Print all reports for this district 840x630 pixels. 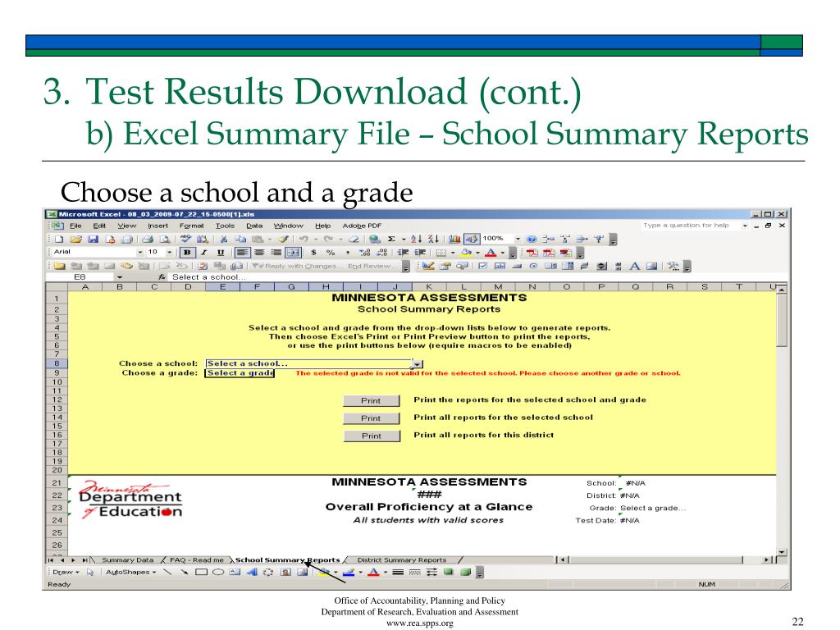pos(372,436)
